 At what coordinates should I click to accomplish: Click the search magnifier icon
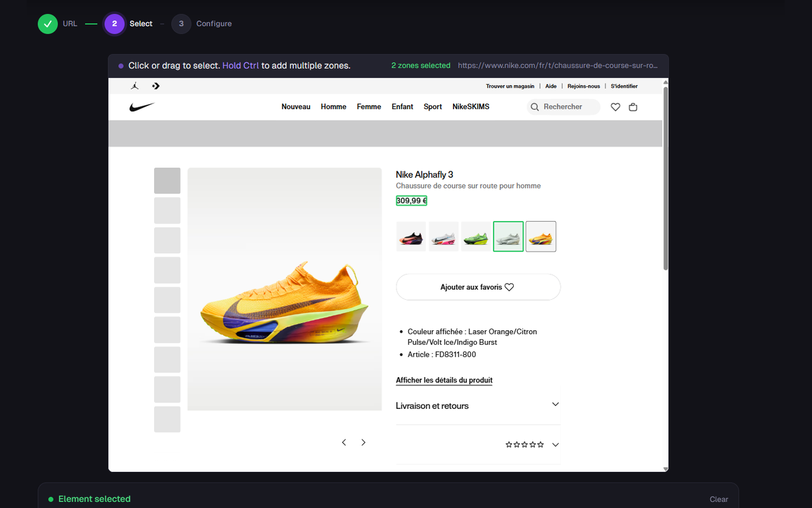point(535,107)
